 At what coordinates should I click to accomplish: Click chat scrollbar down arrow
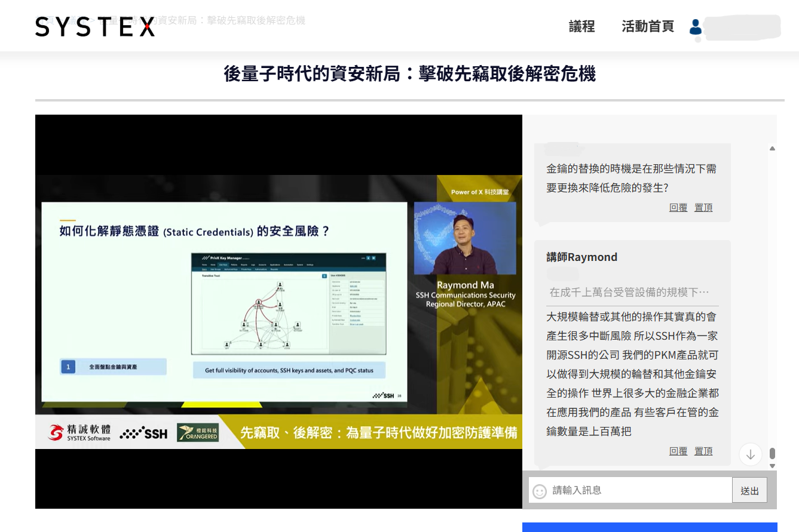pos(772,466)
